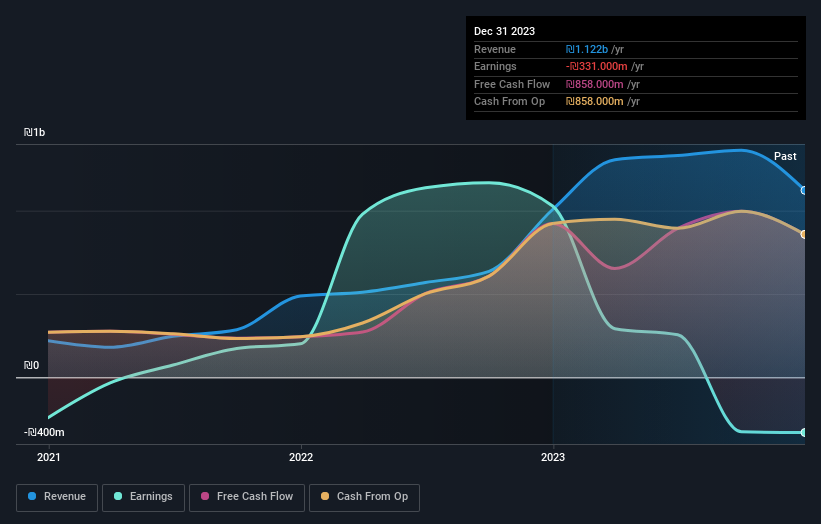Select the Earnings endpoint marker at chart bottom
This screenshot has width=821, height=524.
(x=804, y=432)
